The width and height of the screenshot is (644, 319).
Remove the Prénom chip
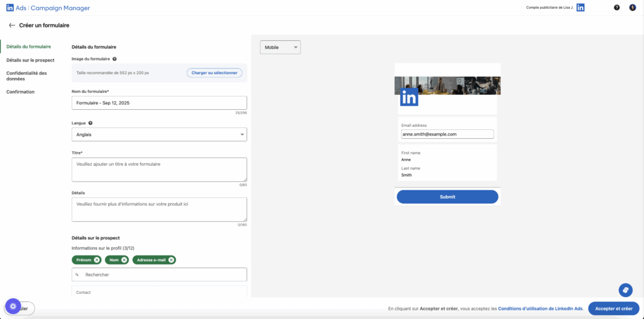pos(96,260)
